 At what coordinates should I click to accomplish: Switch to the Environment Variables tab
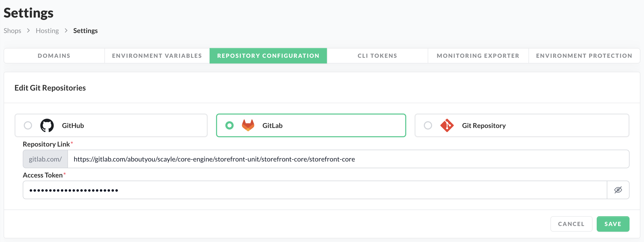157,56
